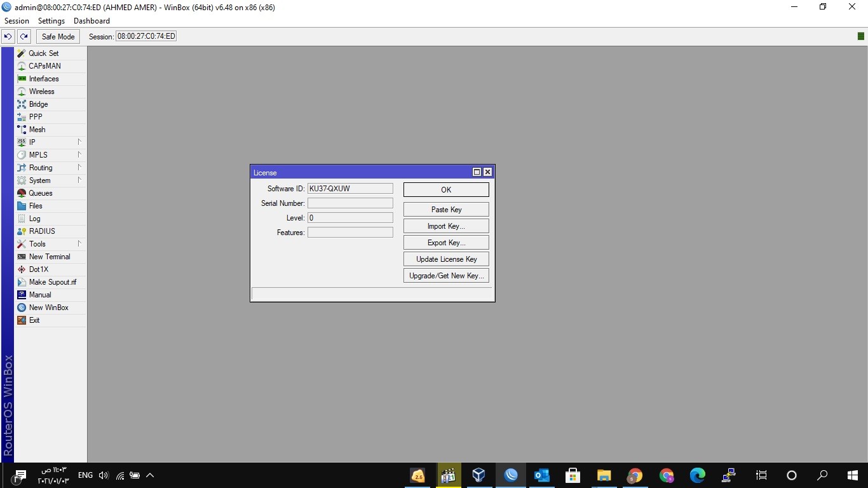
Task: Expand the System submenu
Action: (39, 180)
